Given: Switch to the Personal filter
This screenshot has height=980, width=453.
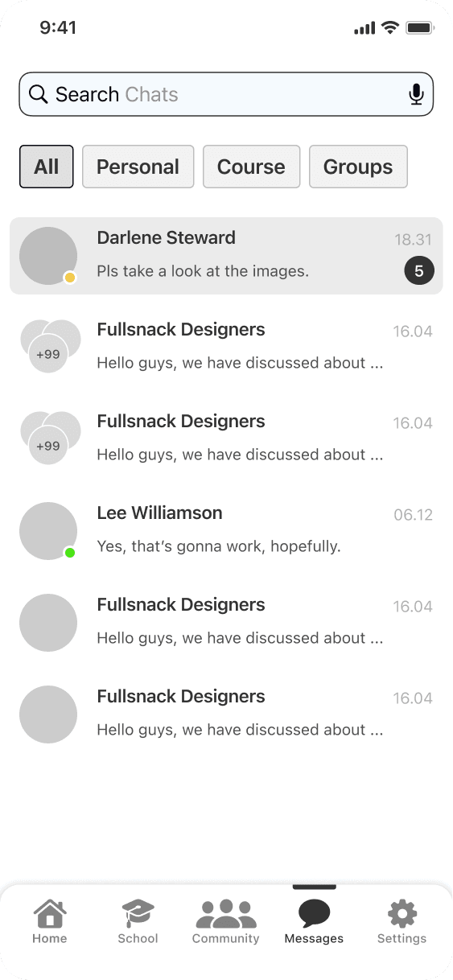Looking at the screenshot, I should (x=138, y=167).
